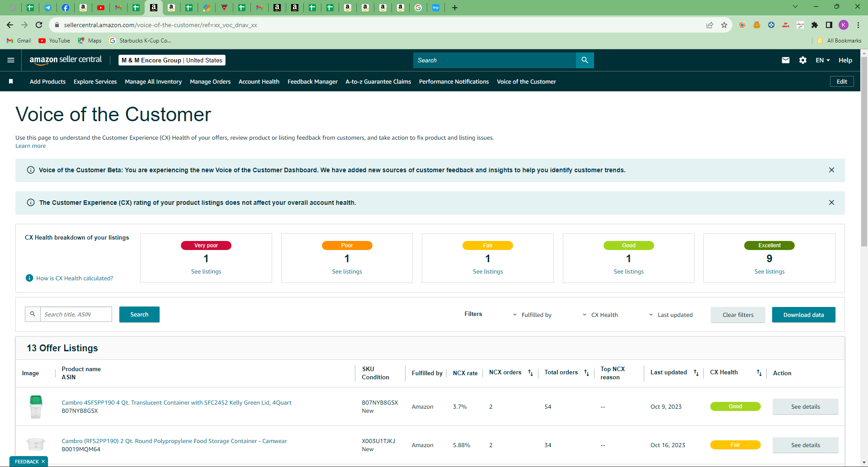This screenshot has width=868, height=467.
Task: Expand the CX Health filter dropdown
Action: [x=600, y=315]
